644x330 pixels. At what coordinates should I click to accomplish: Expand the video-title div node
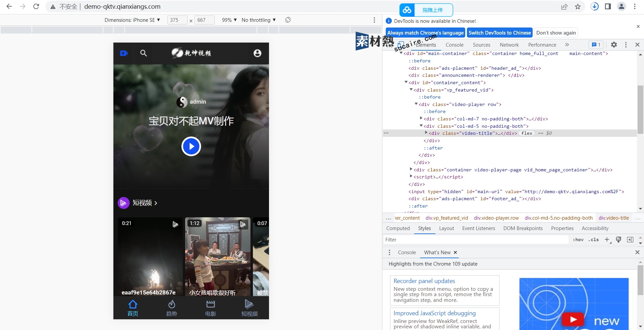[x=426, y=133]
